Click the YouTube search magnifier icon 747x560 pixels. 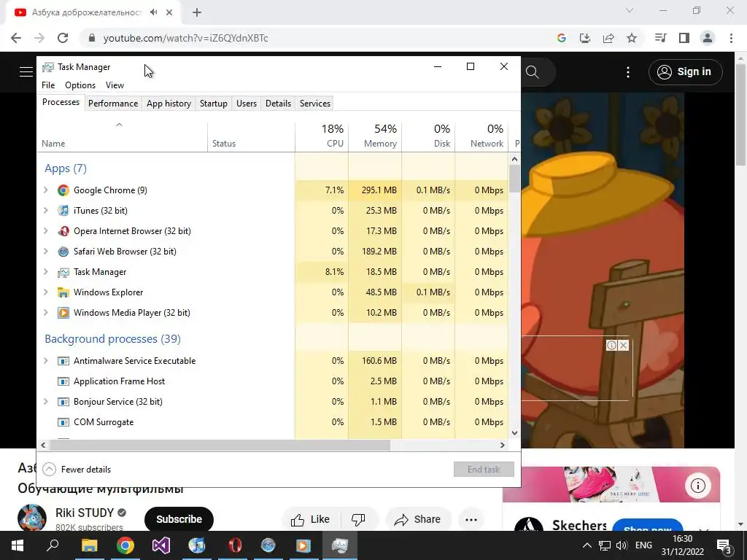(532, 72)
